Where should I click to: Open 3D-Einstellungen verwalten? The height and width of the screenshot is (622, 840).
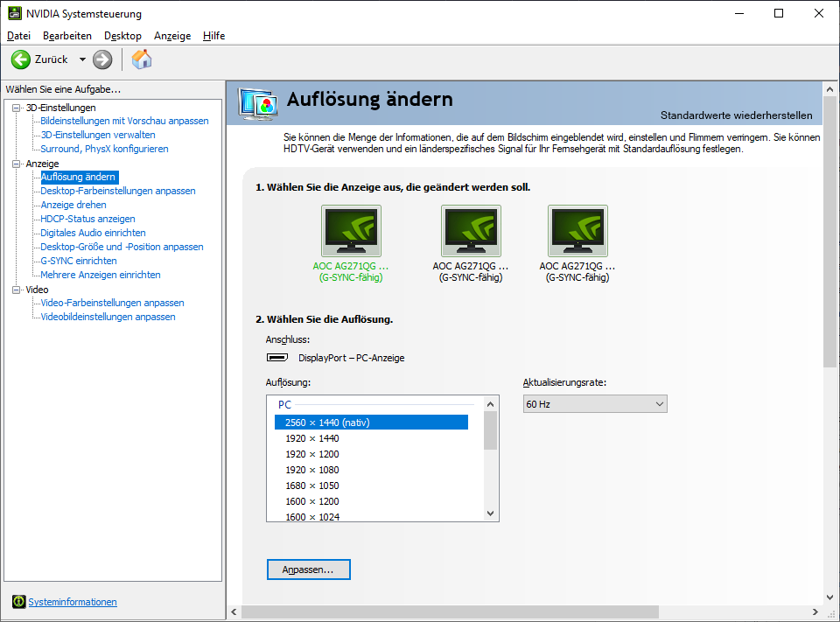(x=98, y=135)
